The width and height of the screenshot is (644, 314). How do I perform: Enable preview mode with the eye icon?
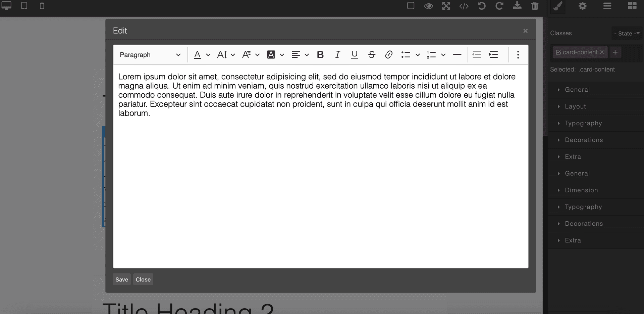(429, 6)
